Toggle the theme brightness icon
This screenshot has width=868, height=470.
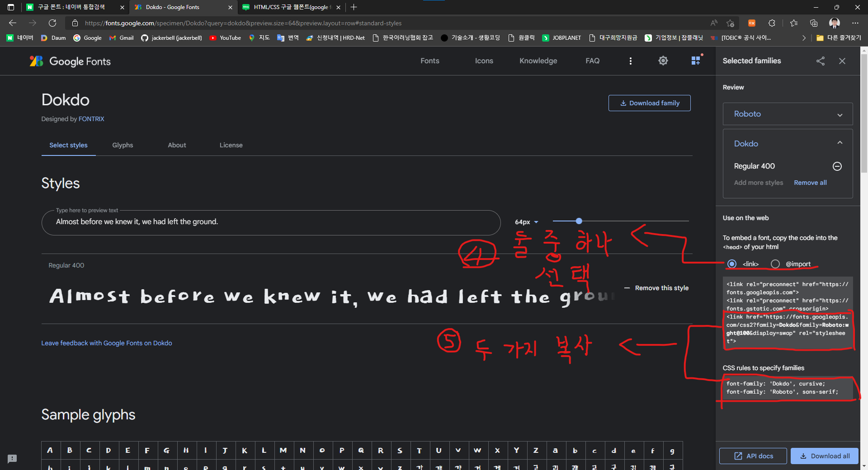click(x=663, y=61)
